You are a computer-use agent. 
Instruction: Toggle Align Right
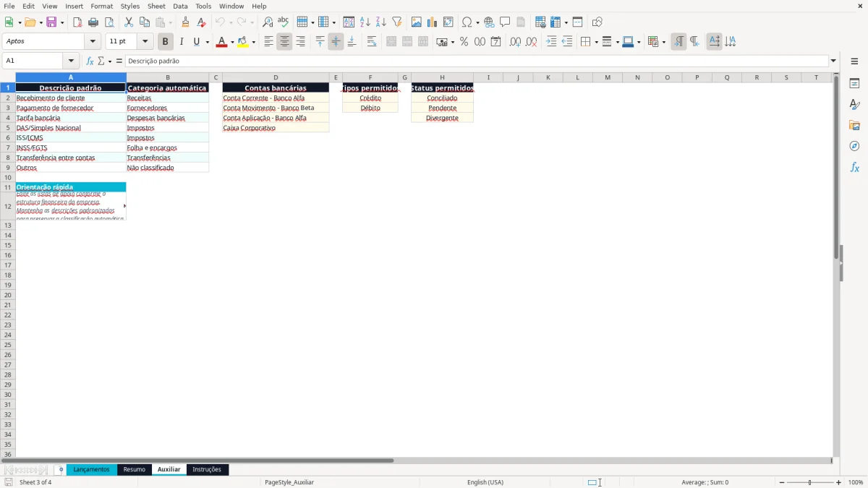(300, 42)
